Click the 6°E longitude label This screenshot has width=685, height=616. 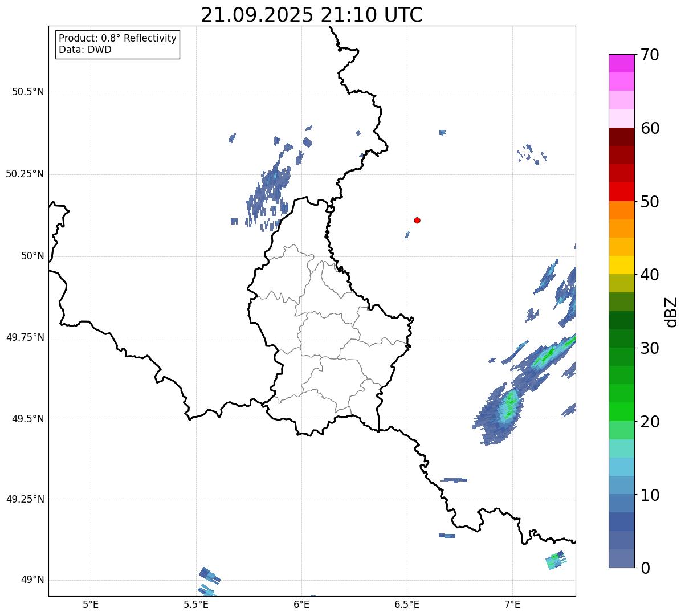[301, 604]
